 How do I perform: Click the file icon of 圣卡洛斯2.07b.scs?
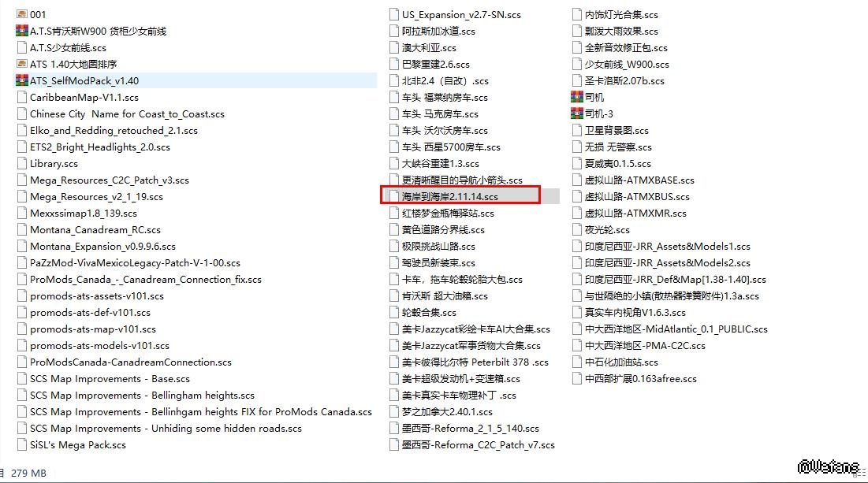(x=577, y=81)
